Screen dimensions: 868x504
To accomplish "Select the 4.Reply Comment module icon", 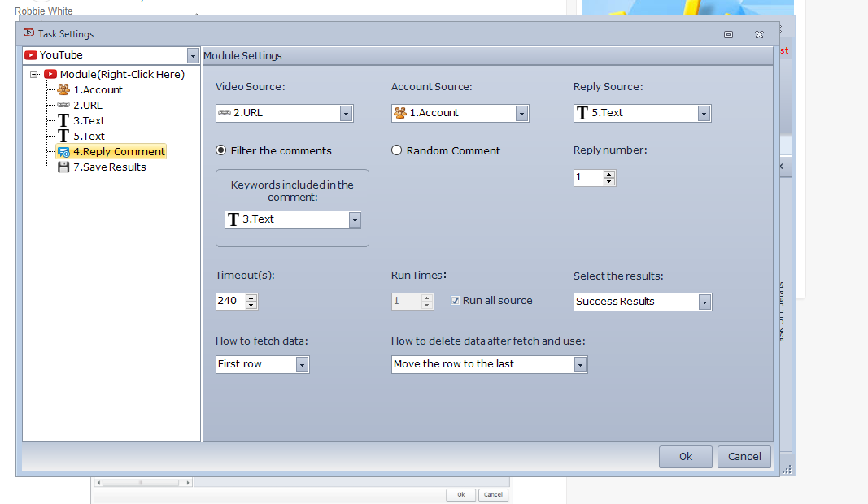I will coord(63,151).
